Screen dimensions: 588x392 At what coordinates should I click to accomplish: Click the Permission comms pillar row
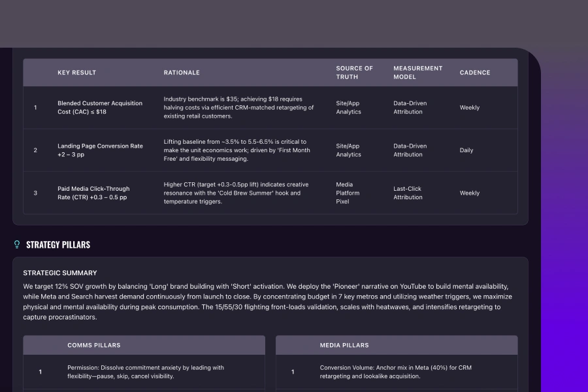point(145,372)
